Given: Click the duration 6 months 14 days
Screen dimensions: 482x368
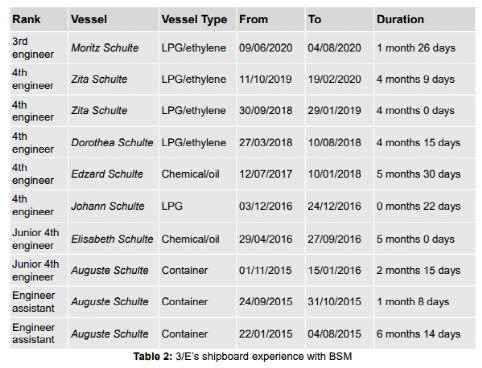Looking at the screenshot, I should click(x=418, y=334).
